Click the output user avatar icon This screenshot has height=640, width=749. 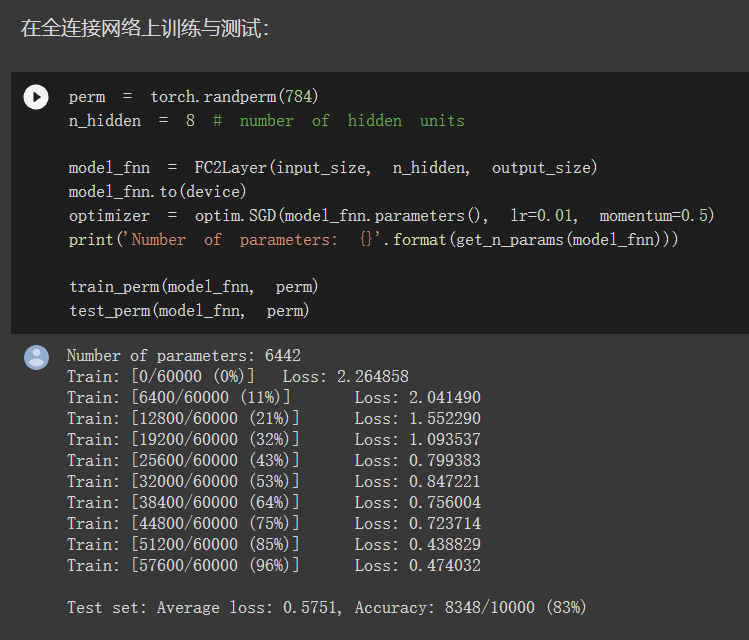37,357
